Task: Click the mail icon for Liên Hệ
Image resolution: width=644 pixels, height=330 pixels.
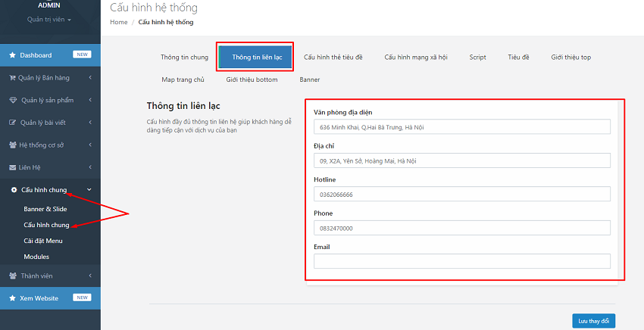Action: coord(12,167)
